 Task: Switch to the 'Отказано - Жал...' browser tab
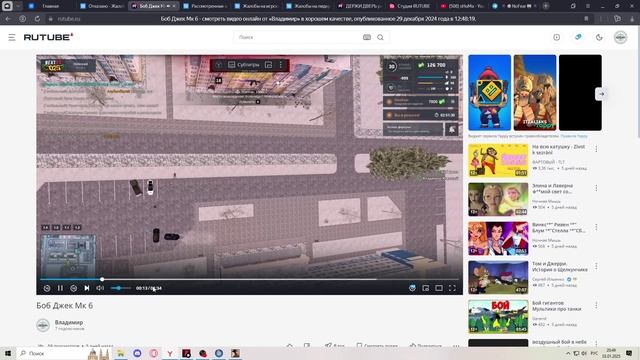102,6
